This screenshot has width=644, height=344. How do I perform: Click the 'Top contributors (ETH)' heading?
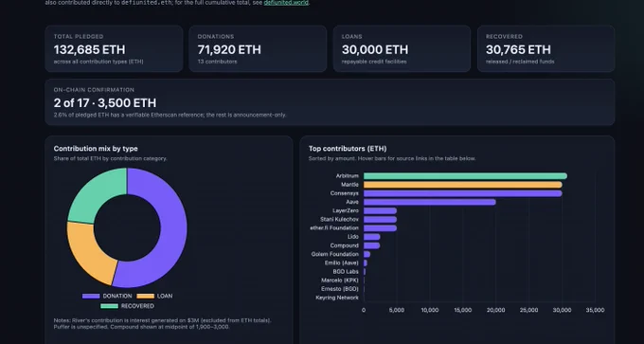[x=348, y=149]
